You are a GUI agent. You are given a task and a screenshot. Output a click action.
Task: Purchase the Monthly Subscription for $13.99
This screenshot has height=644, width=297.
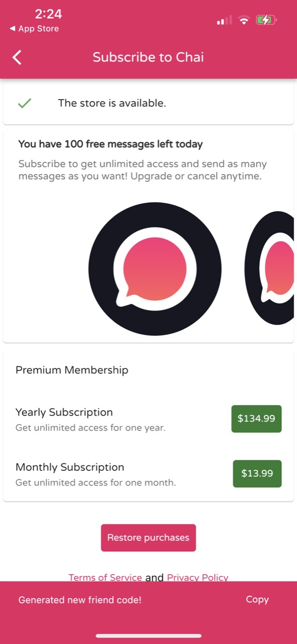click(257, 473)
